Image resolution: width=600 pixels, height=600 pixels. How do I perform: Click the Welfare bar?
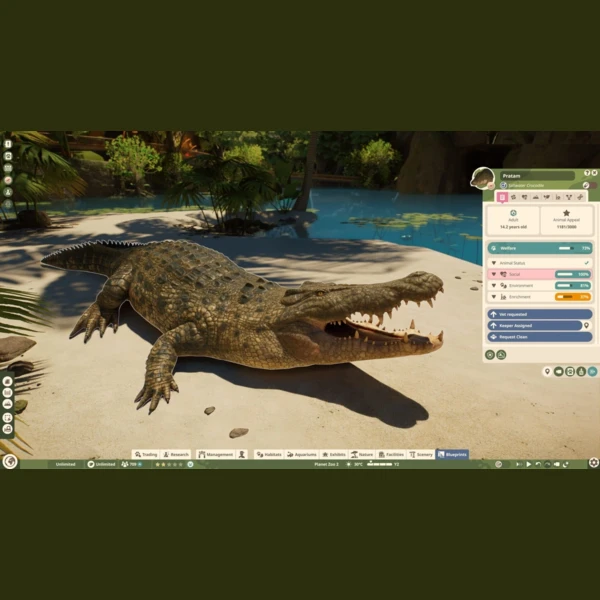tap(540, 248)
